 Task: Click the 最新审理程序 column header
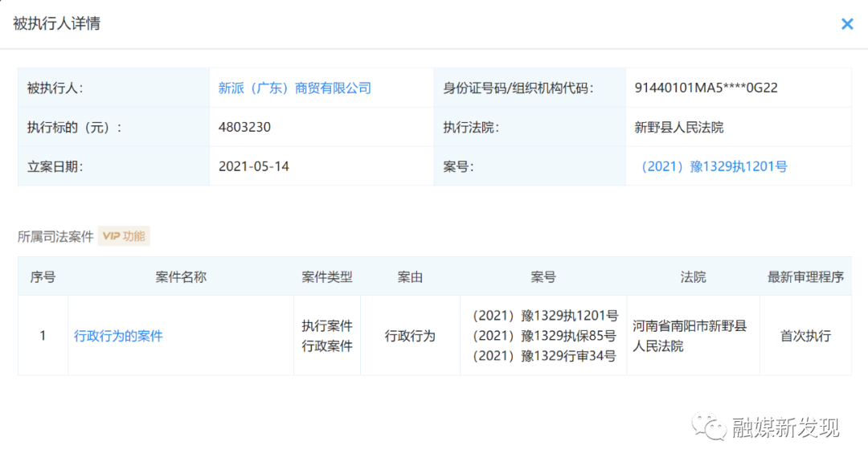pos(805,276)
